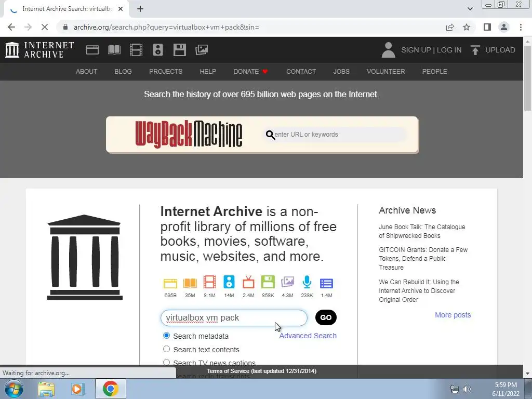This screenshot has height=399, width=532.
Task: Open the BLOG menu item
Action: tap(123, 72)
